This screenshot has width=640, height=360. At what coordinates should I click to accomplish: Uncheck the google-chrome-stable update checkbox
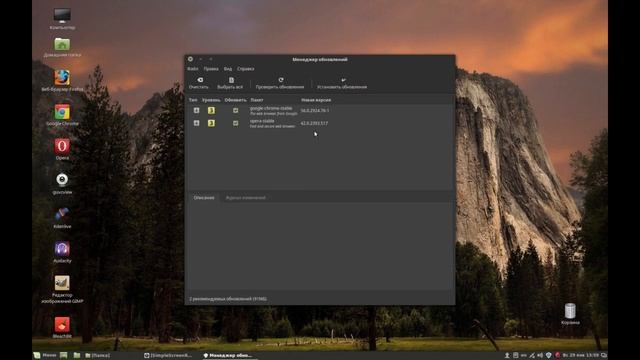point(236,111)
